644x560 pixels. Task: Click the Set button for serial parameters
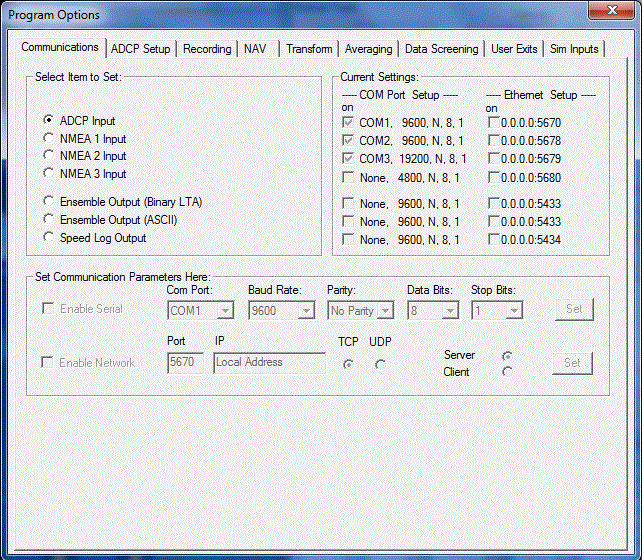pyautogui.click(x=574, y=310)
